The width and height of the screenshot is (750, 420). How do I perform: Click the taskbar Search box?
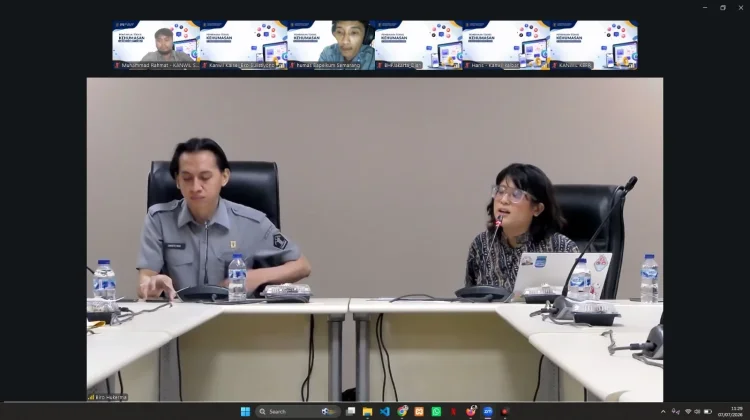[x=298, y=411]
